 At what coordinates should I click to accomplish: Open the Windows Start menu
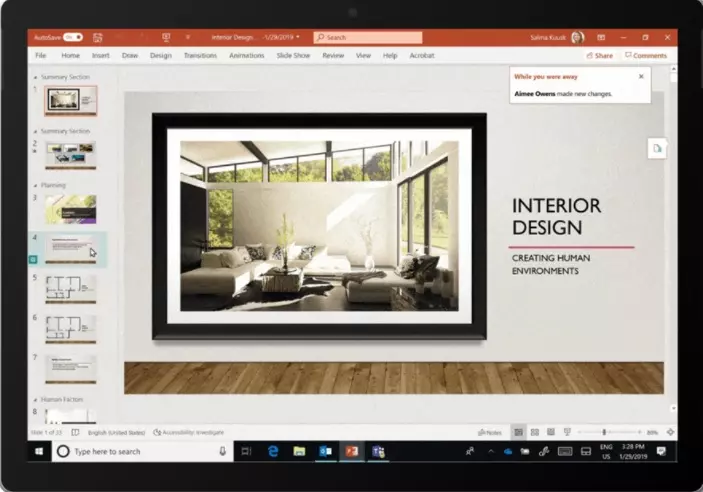[x=39, y=451]
